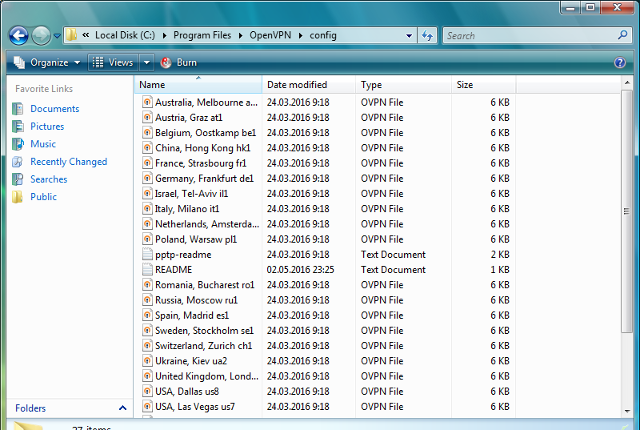
Task: Click the search magnifier icon
Action: (623, 35)
